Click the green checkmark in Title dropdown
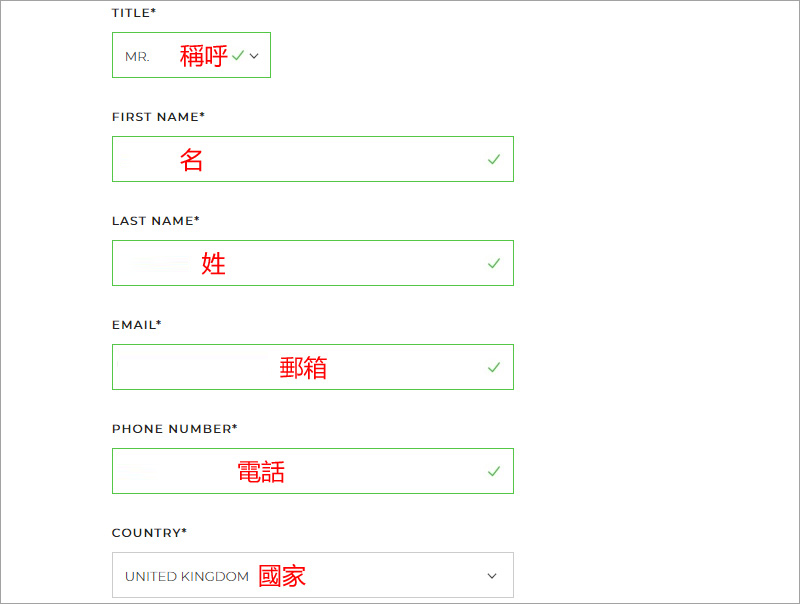 pos(238,56)
